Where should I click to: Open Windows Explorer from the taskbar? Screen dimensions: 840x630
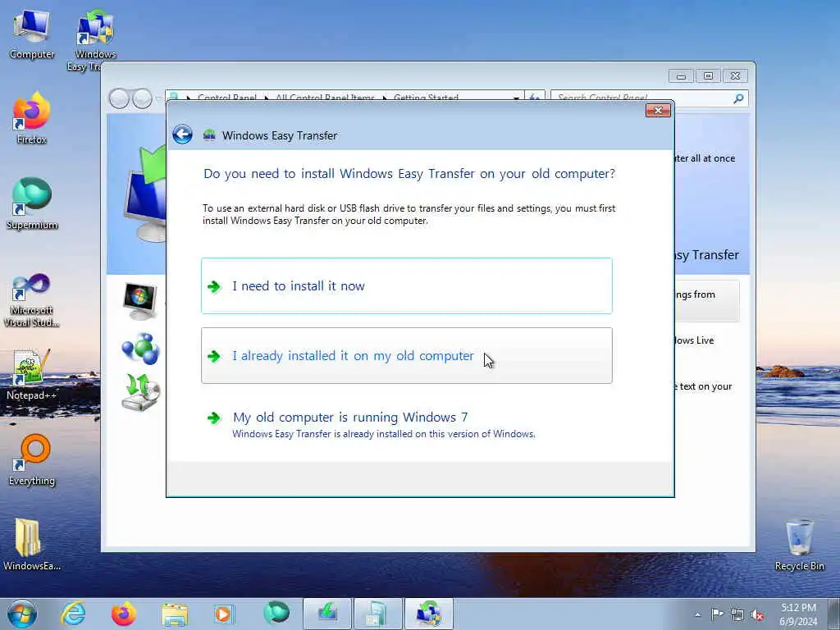[x=175, y=614]
